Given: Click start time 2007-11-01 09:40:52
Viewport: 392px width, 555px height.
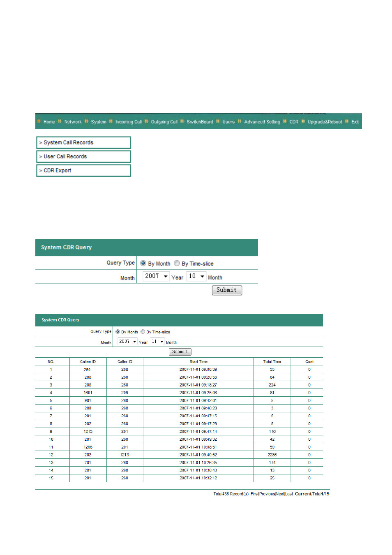Looking at the screenshot, I should (198, 455).
